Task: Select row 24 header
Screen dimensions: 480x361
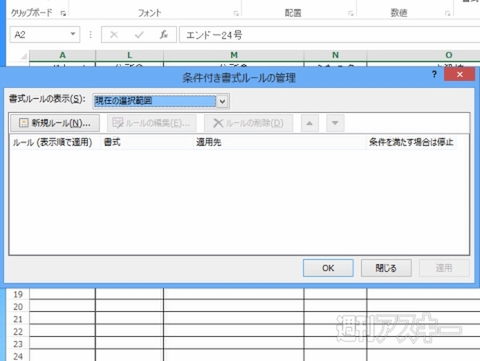Action: [18, 356]
